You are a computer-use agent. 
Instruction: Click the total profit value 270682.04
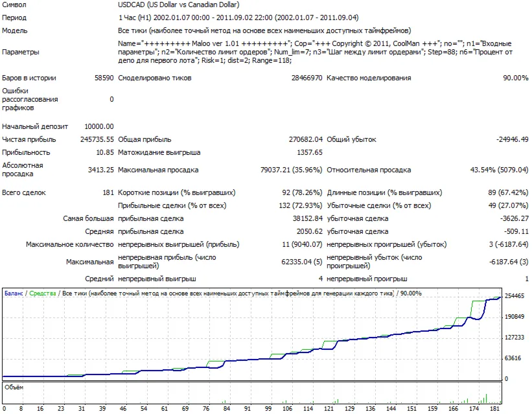click(x=305, y=139)
